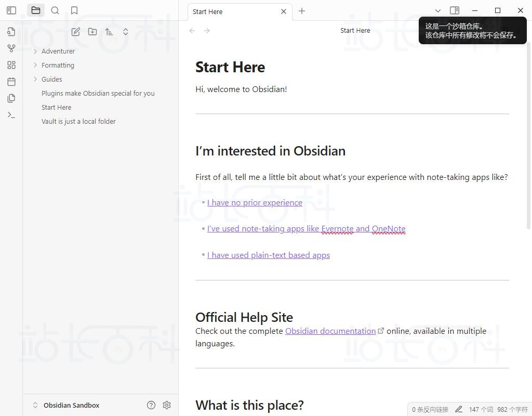532x416 pixels.
Task: Open vault switcher Obsidian Sandbox
Action: (66, 405)
